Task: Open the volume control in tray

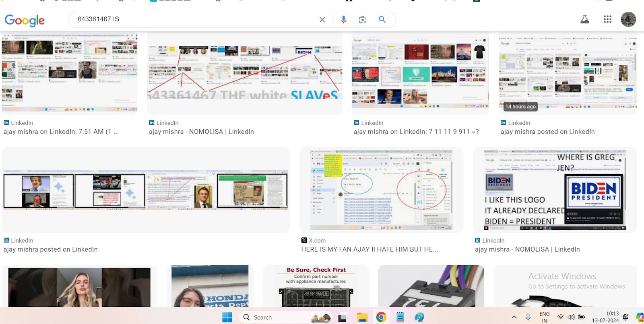Action: [x=571, y=317]
